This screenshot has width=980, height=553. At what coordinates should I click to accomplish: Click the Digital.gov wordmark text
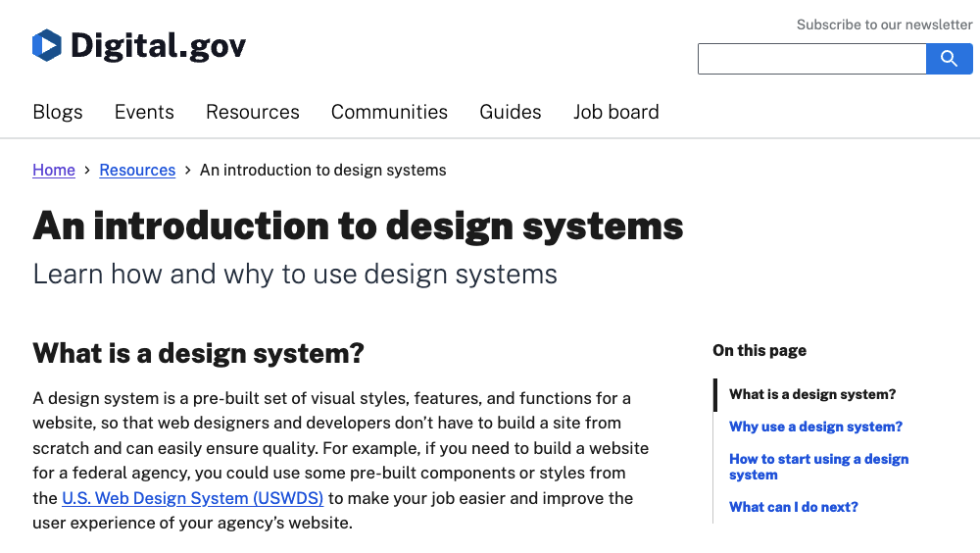(158, 45)
